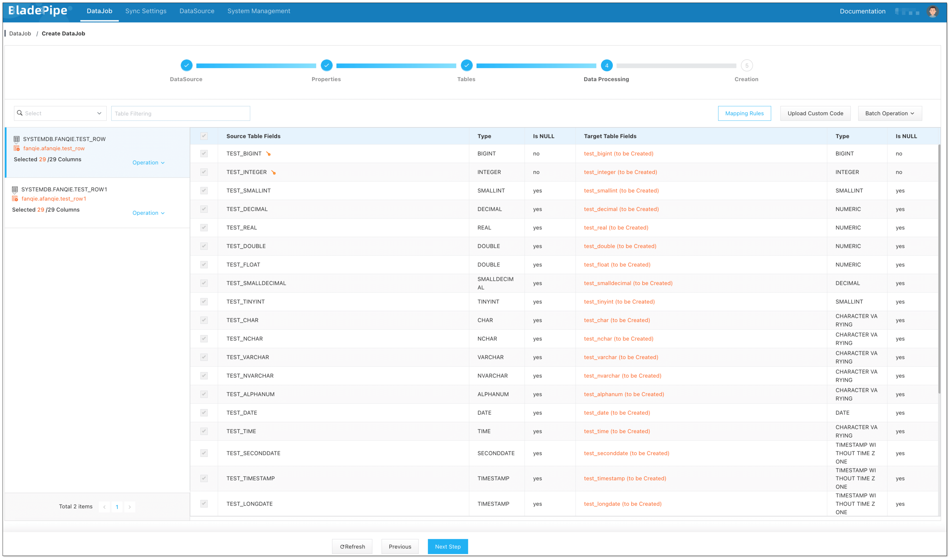951x560 pixels.
Task: Expand Operation menu for TEST_ROW1 table
Action: tap(148, 213)
